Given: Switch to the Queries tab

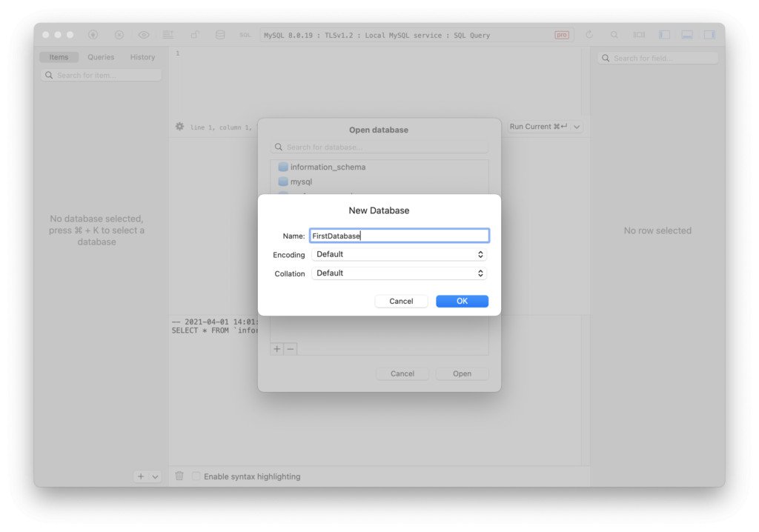Looking at the screenshot, I should pyautogui.click(x=101, y=57).
